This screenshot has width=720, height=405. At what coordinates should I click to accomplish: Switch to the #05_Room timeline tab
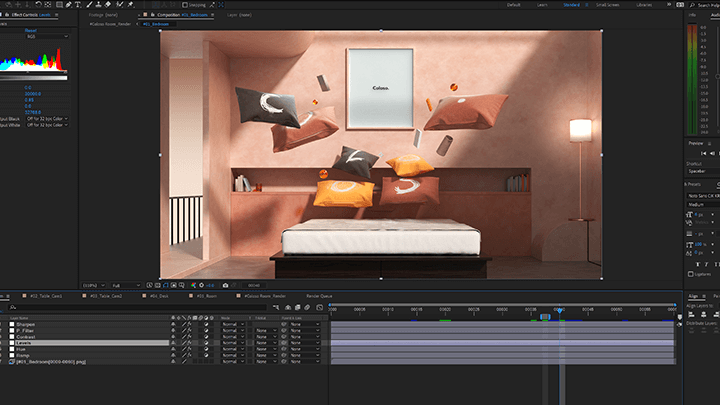pos(207,296)
